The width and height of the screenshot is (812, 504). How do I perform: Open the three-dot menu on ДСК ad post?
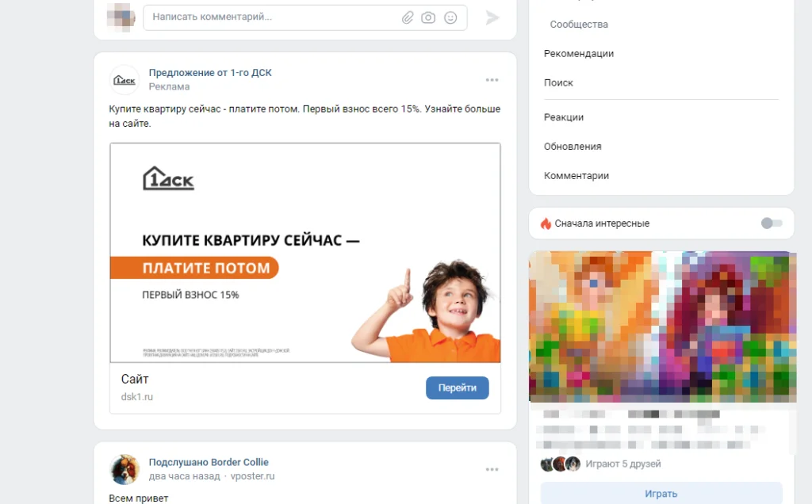point(492,80)
